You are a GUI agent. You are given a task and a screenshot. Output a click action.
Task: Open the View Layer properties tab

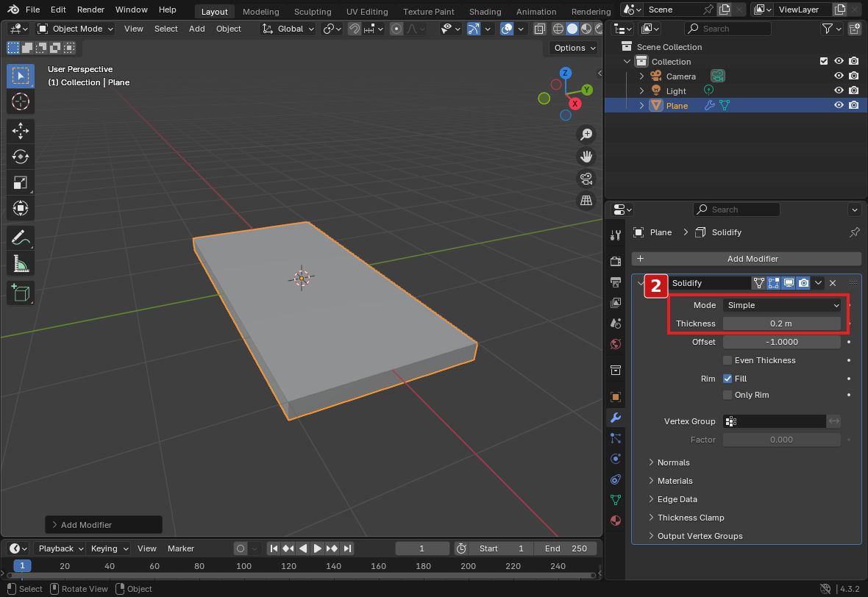[616, 303]
